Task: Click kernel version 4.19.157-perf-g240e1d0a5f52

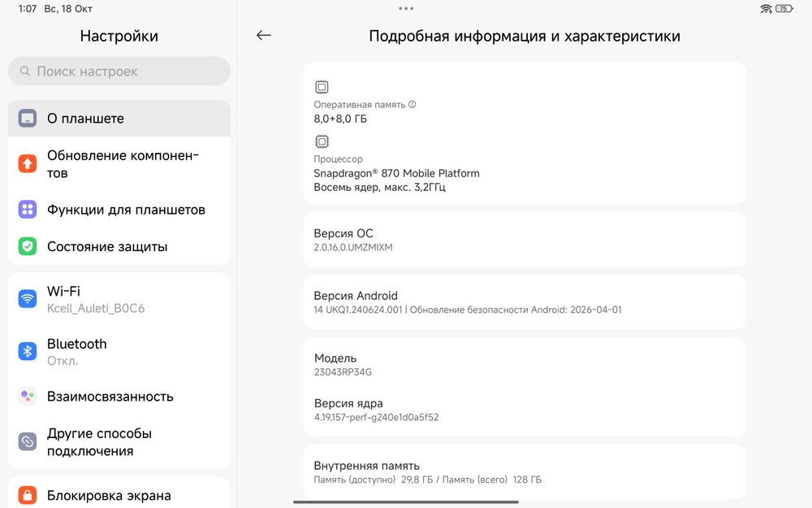Action: point(377,417)
